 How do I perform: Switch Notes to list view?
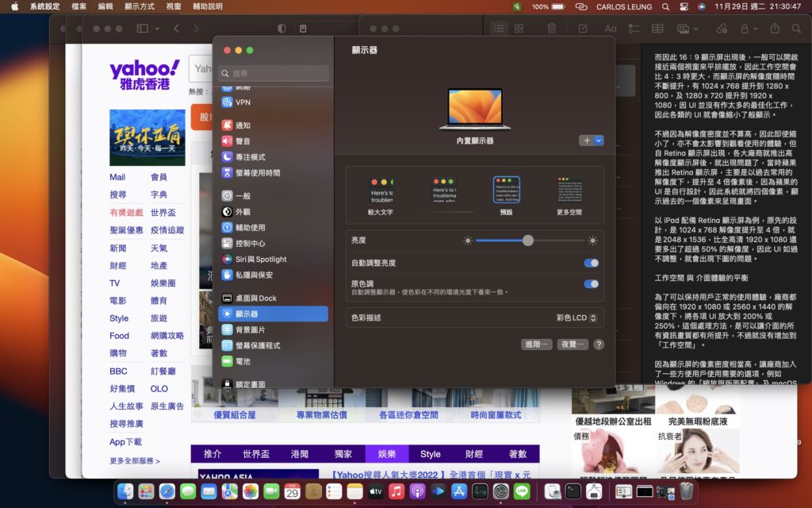click(500, 29)
